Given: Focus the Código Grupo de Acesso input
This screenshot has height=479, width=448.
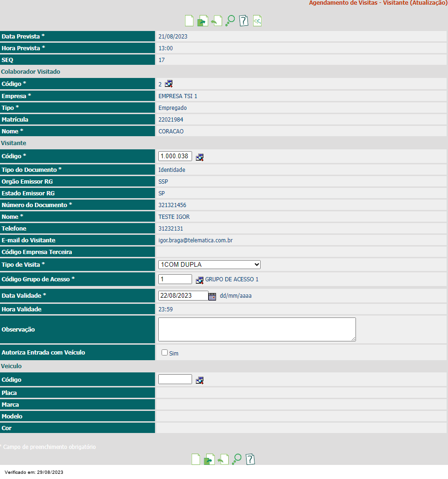Looking at the screenshot, I should 175,279.
